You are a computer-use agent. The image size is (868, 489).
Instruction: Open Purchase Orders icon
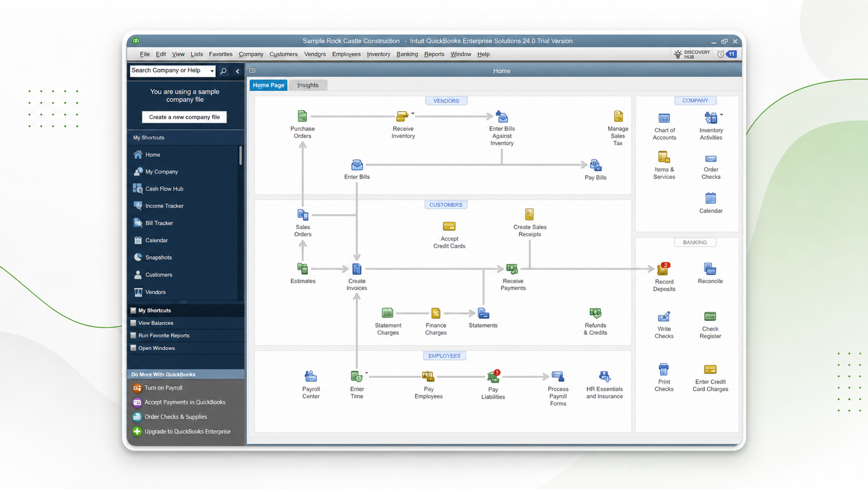[x=302, y=116]
